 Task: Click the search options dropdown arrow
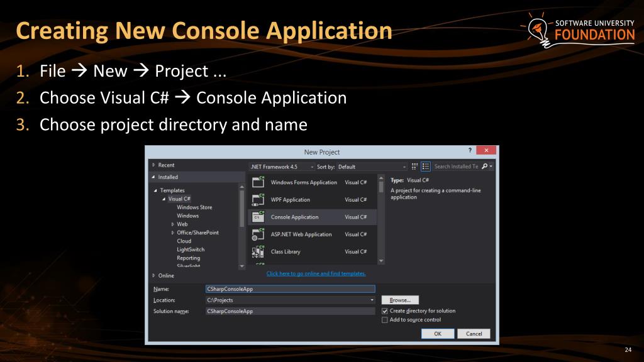click(x=491, y=166)
